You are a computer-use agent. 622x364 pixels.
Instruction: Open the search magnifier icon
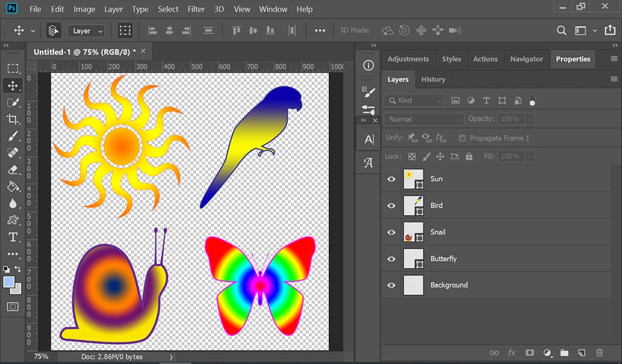click(x=561, y=30)
